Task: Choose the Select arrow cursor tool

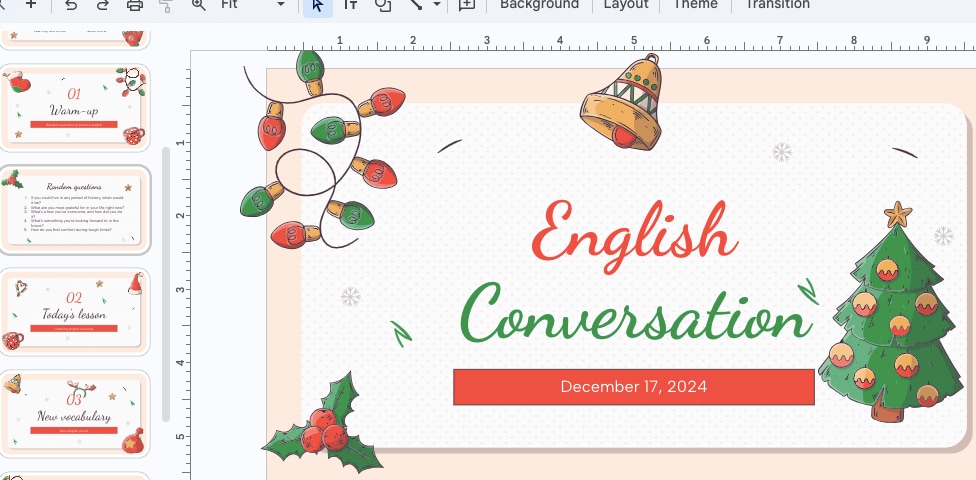Action: click(318, 5)
